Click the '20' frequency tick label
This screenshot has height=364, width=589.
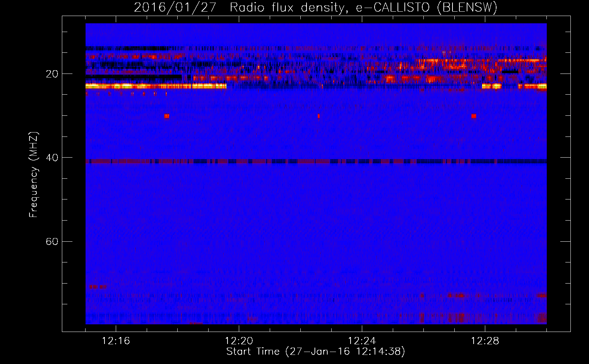tap(52, 74)
